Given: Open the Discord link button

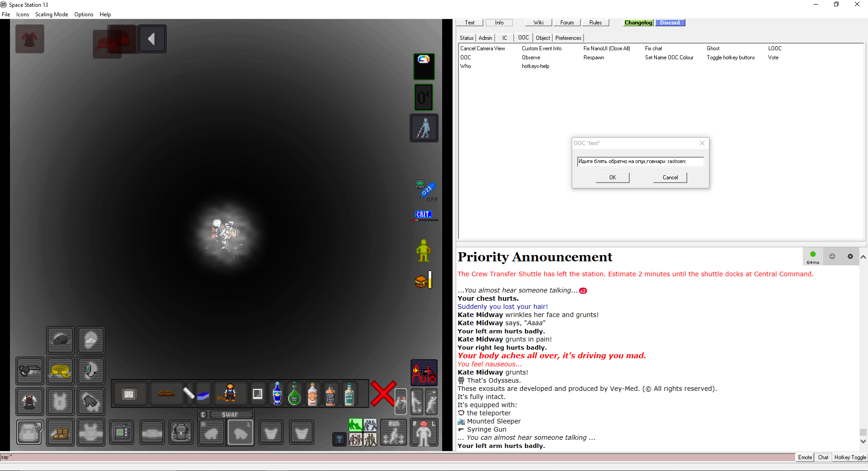Looking at the screenshot, I should 670,23.
